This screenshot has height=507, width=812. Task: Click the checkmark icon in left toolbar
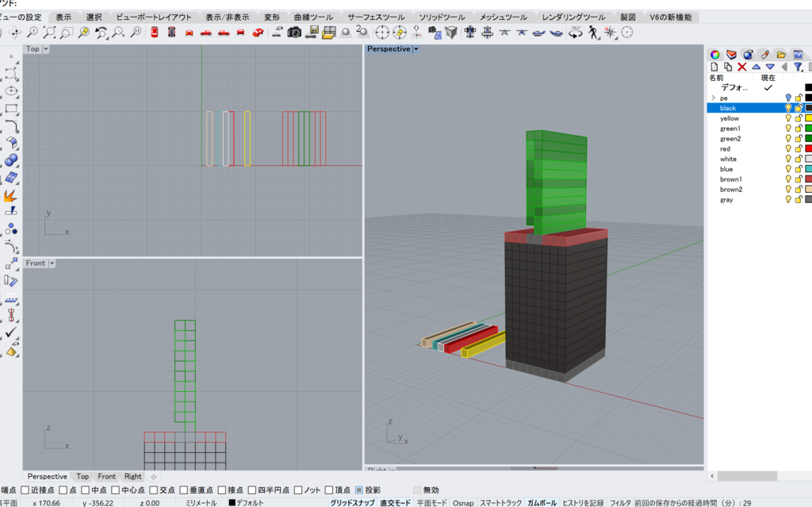click(x=11, y=332)
